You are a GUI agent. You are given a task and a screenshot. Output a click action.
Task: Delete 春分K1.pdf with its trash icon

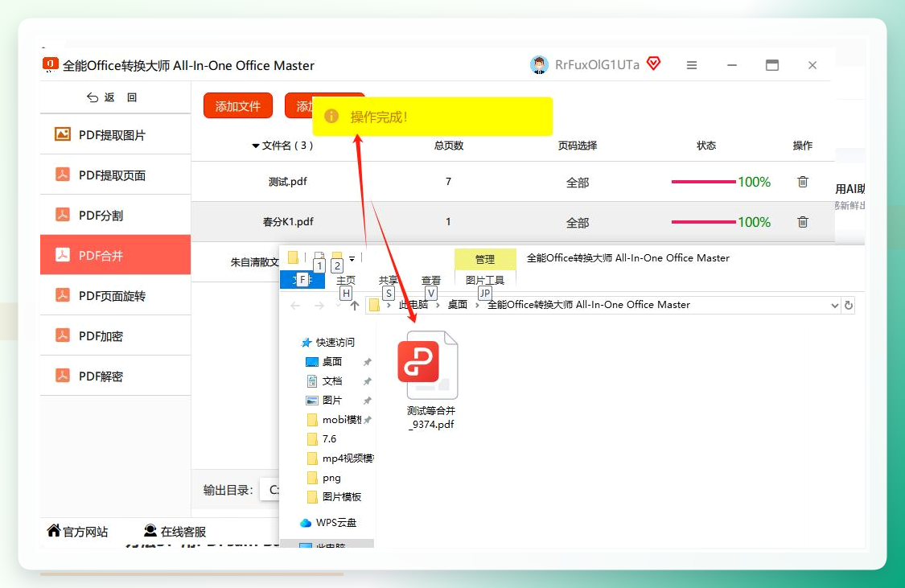click(802, 222)
